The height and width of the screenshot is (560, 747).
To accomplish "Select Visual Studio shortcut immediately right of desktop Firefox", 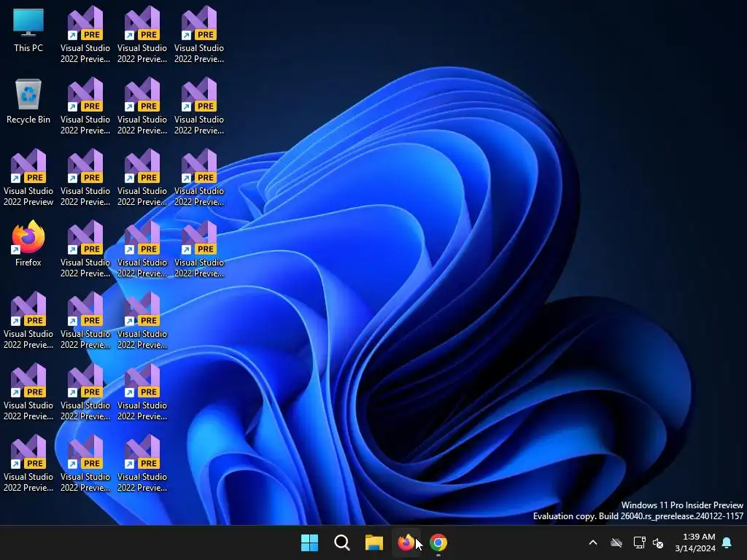I will 85,249.
